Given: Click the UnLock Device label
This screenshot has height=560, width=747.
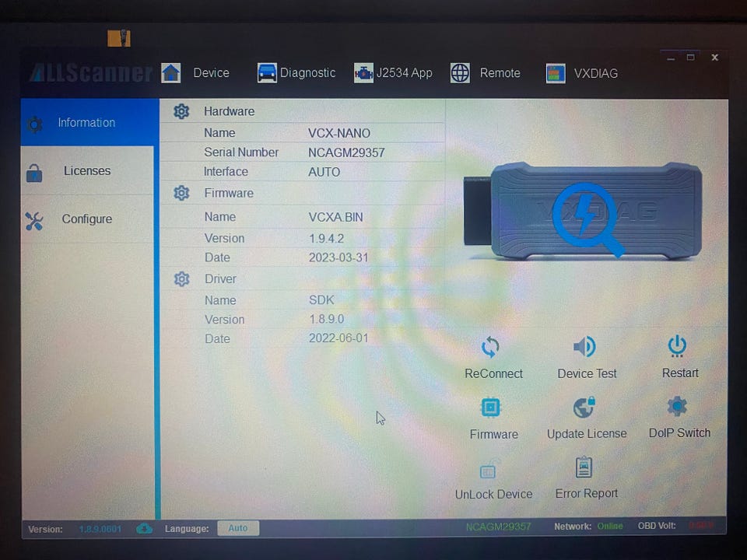Looking at the screenshot, I should pos(493,495).
